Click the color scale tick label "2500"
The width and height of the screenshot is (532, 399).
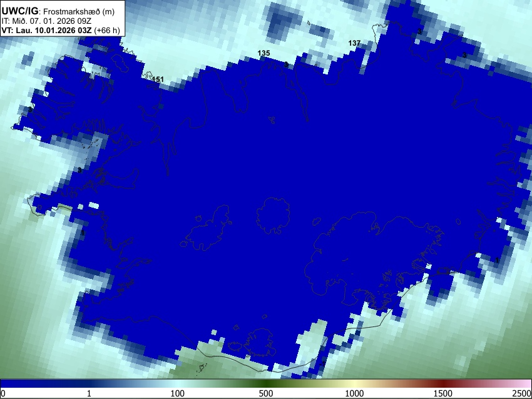coord(522,393)
